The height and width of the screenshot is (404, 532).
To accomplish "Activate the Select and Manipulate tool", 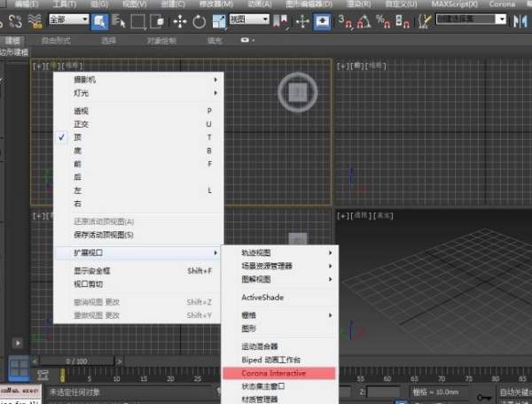I will tap(302, 21).
